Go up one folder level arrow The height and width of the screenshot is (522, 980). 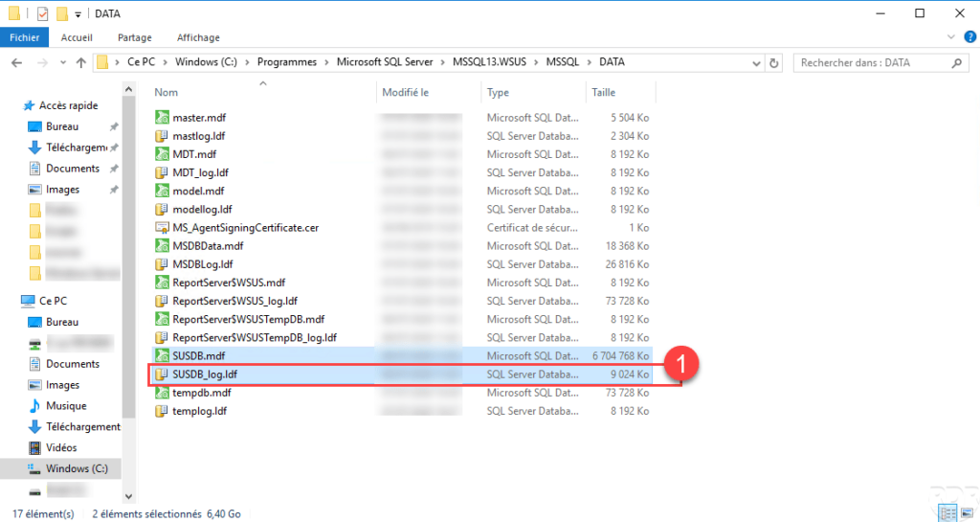coord(80,62)
